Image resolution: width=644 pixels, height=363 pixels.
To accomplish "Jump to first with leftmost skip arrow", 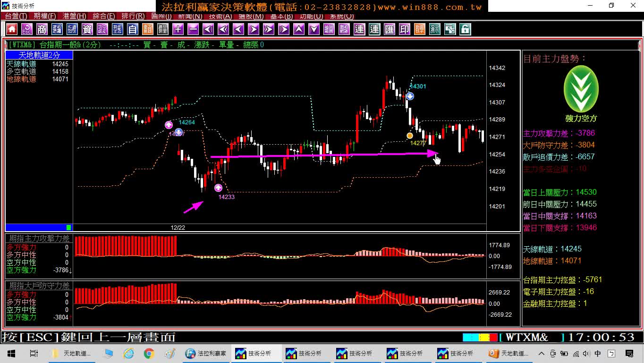I will tap(208, 29).
